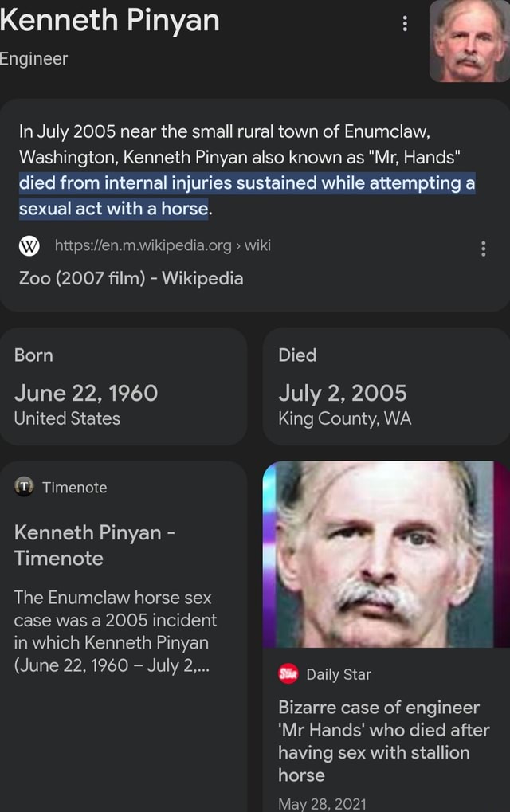This screenshot has height=812, width=510.
Task: Click the highlighted featured snippet text
Action: (247, 197)
